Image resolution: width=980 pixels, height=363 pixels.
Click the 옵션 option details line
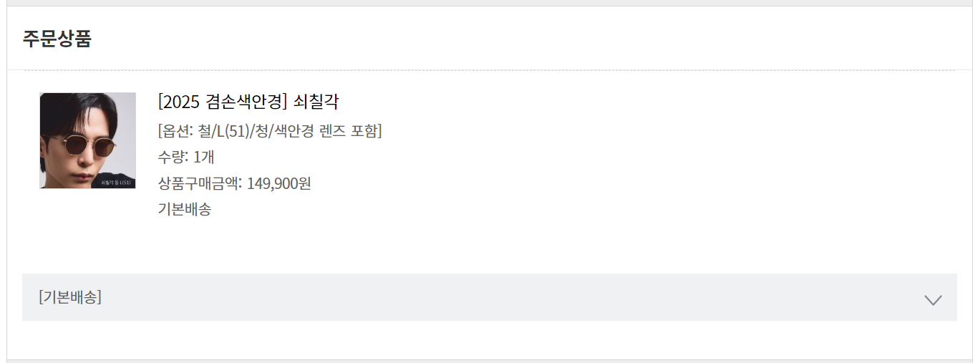269,131
